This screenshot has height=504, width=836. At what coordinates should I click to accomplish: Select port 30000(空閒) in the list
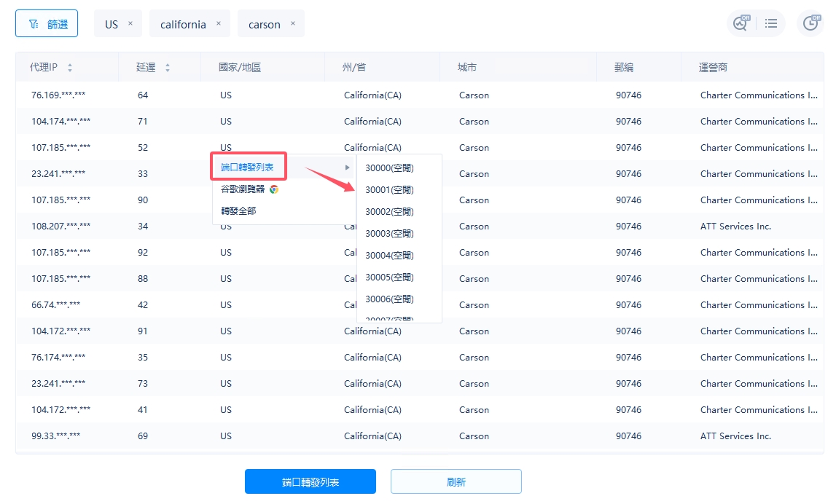tap(389, 168)
